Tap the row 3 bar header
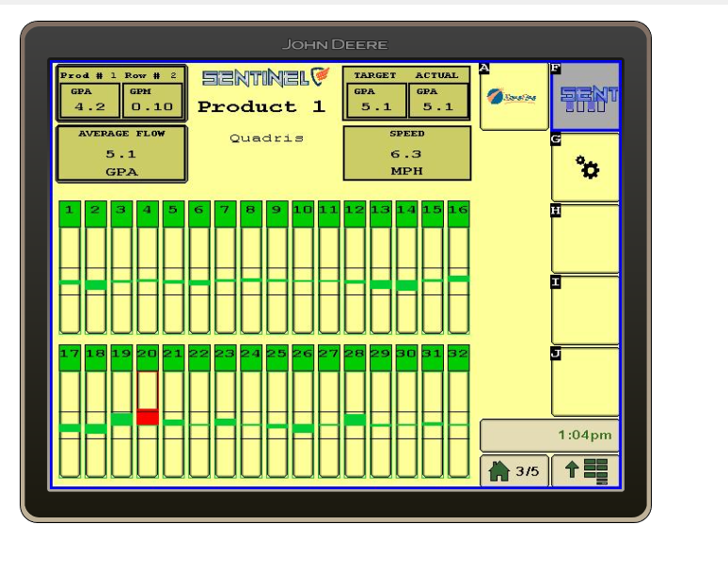The image size is (728, 588). click(121, 214)
